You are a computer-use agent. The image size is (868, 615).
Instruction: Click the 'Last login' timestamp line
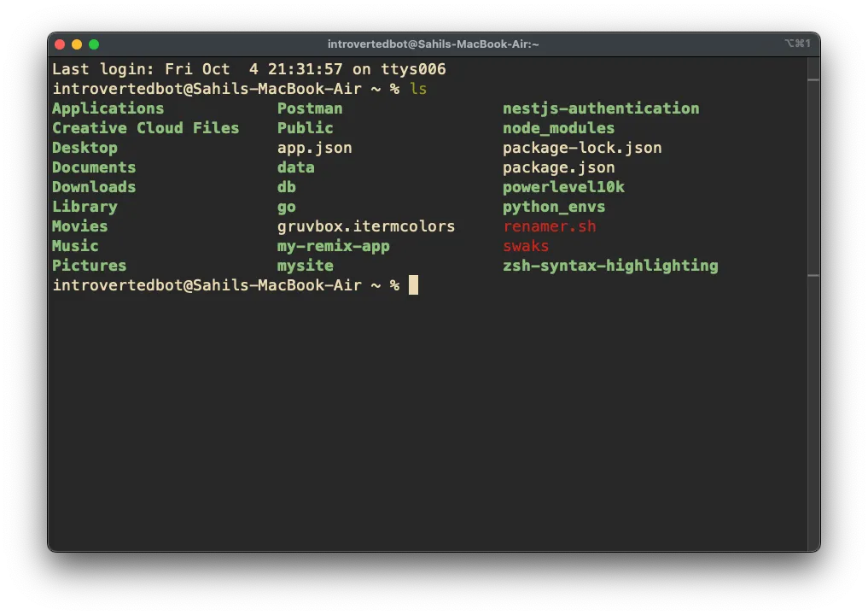(x=248, y=69)
